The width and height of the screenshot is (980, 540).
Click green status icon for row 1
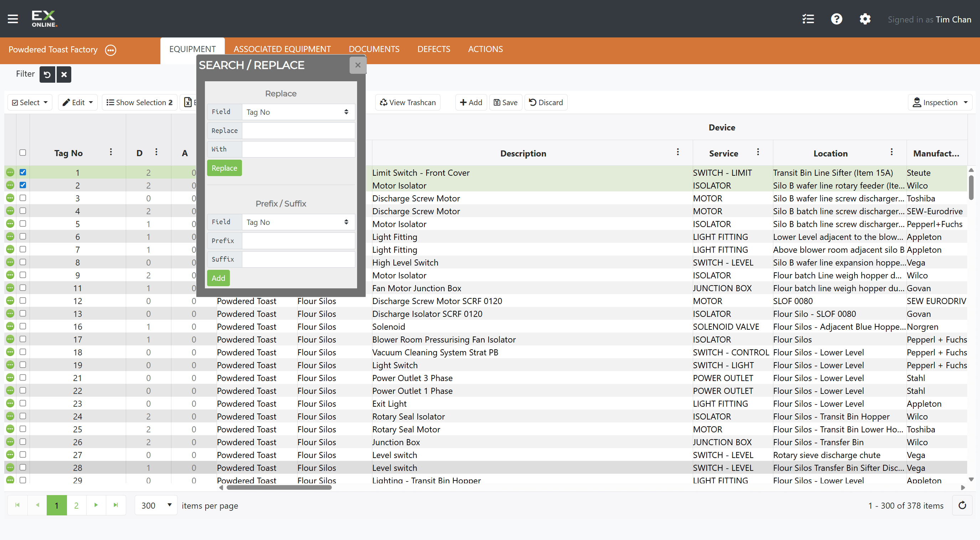10,173
